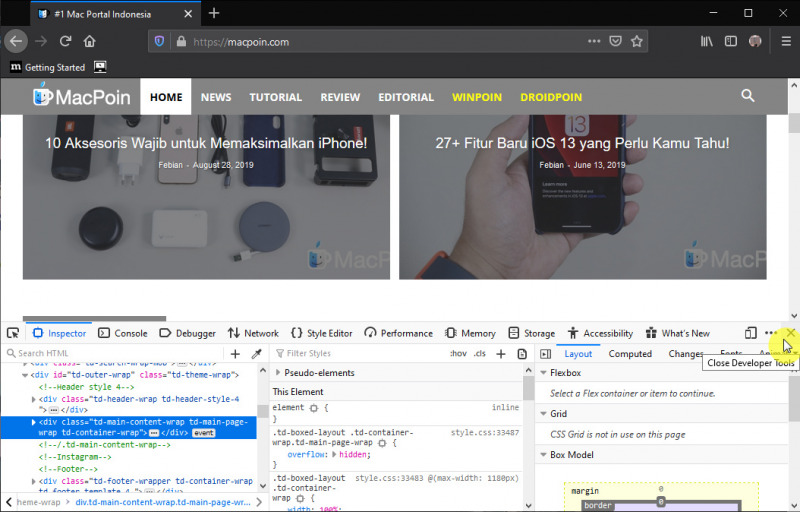
Task: Open the What's New tab
Action: tap(678, 333)
